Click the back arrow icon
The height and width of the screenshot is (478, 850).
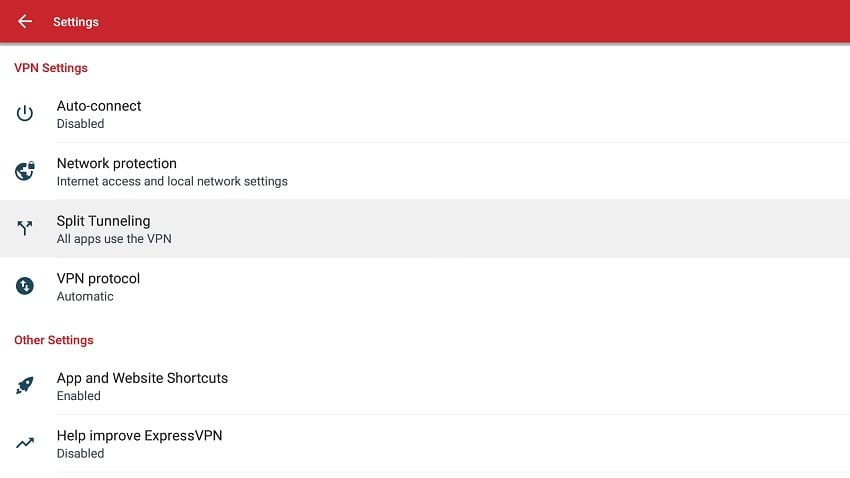(25, 21)
